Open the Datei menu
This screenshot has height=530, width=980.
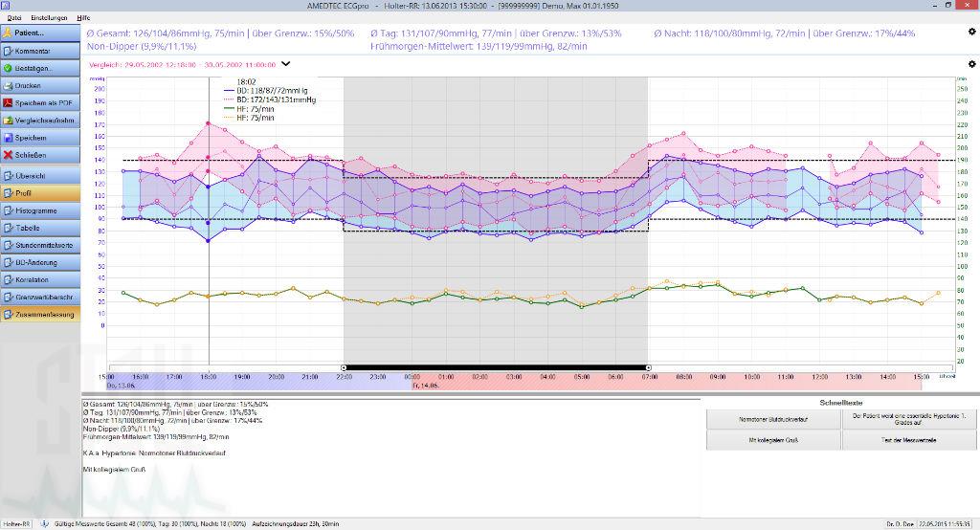point(13,17)
